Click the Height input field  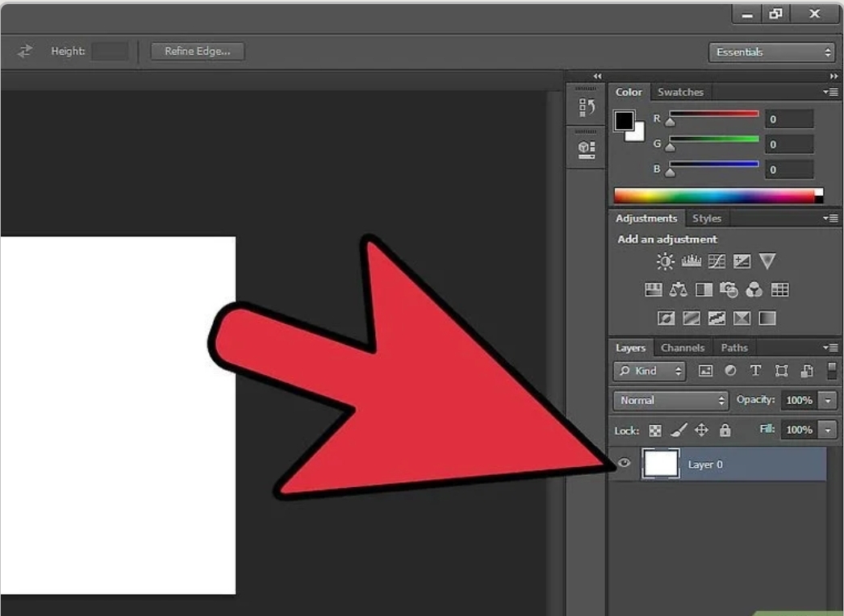110,52
